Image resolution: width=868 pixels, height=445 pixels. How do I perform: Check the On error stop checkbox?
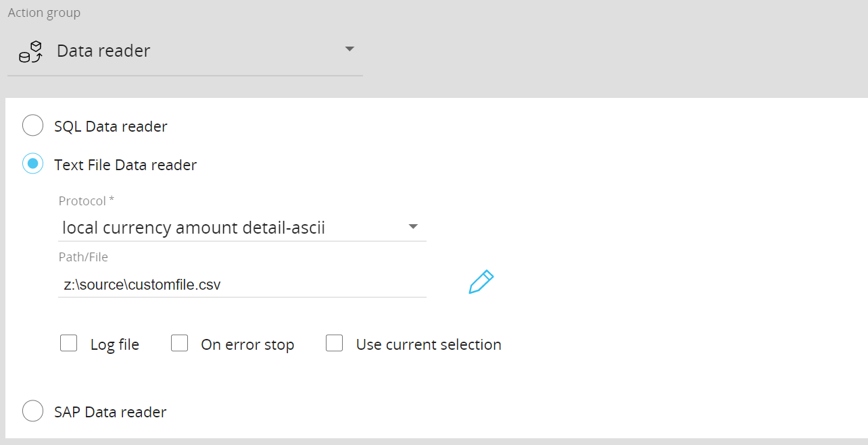(x=179, y=344)
